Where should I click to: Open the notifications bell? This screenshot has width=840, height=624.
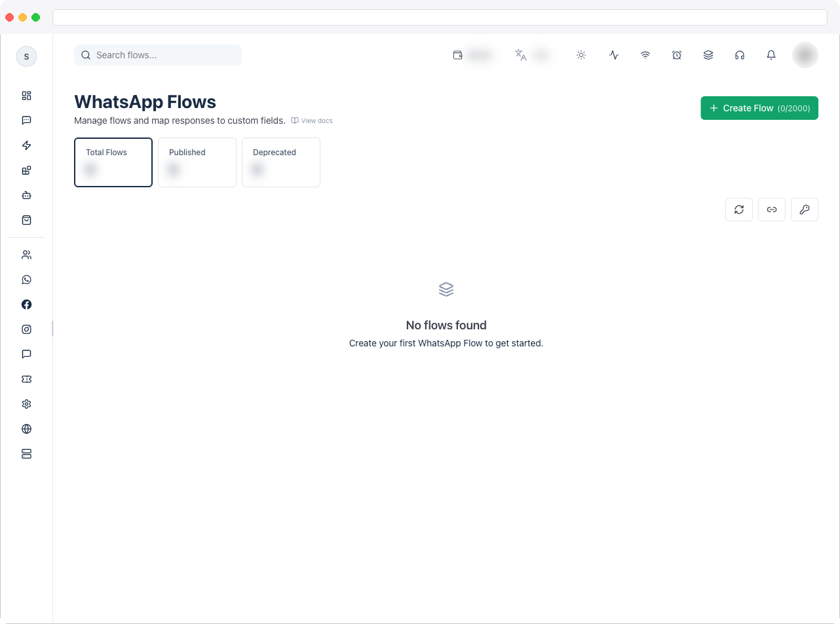pyautogui.click(x=771, y=55)
